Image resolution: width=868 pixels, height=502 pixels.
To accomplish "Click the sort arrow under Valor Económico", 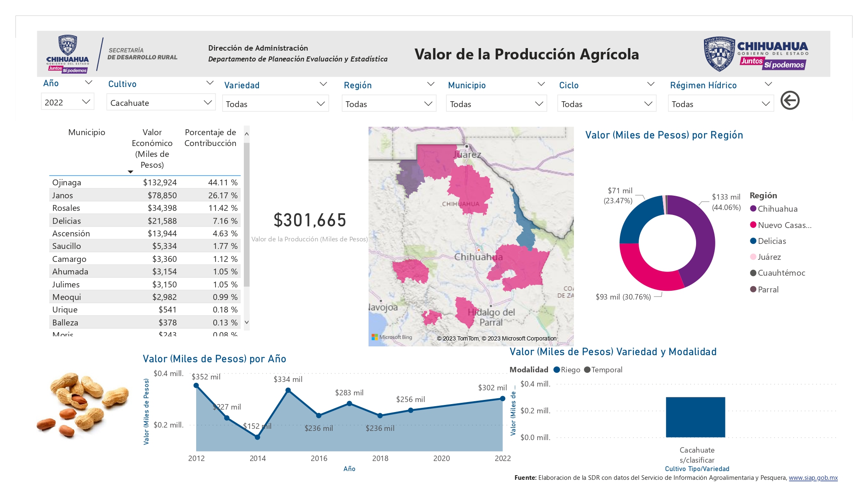I will pos(131,172).
